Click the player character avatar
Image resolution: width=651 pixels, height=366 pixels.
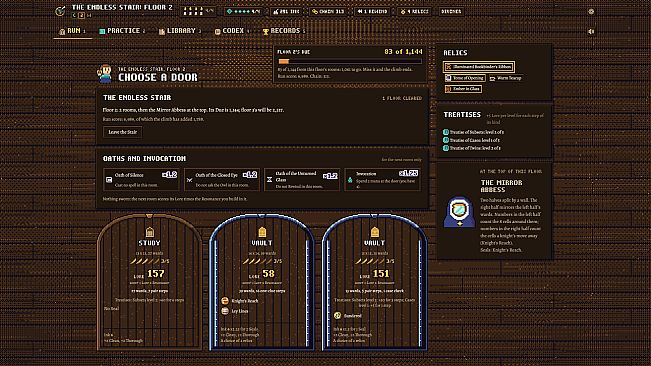click(x=105, y=74)
